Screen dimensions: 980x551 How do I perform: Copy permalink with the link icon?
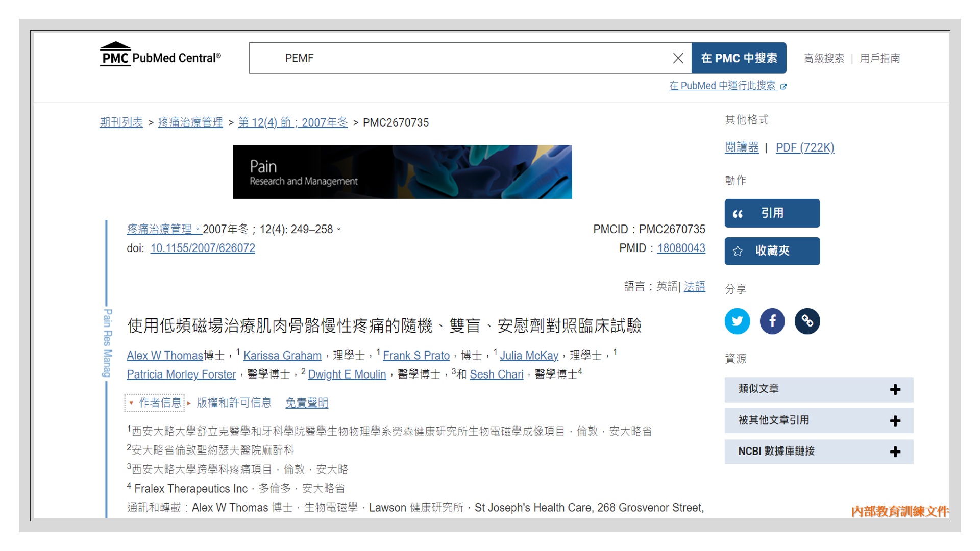pyautogui.click(x=807, y=321)
